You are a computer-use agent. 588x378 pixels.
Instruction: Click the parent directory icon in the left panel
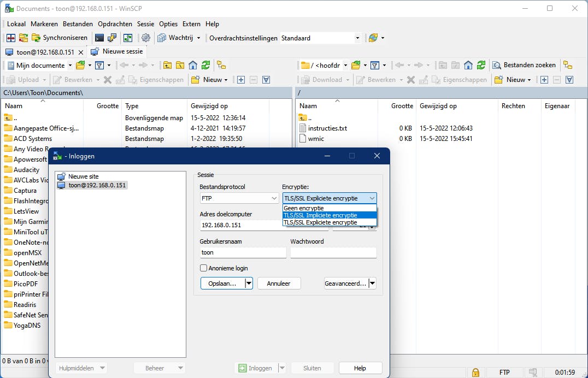tap(168, 65)
